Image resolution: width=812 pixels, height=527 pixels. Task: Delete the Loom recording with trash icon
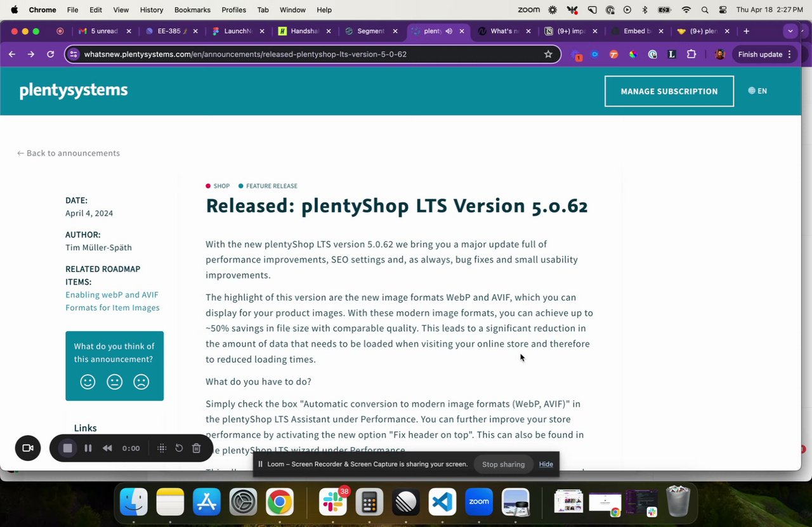(x=197, y=448)
